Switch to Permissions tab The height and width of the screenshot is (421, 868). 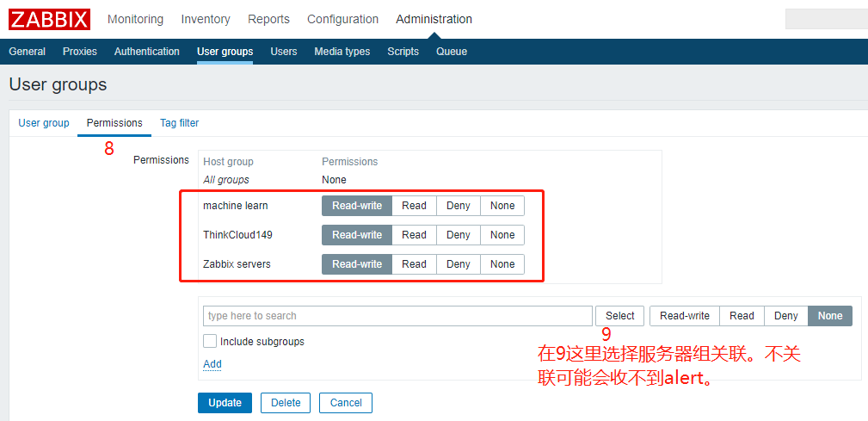click(x=114, y=123)
